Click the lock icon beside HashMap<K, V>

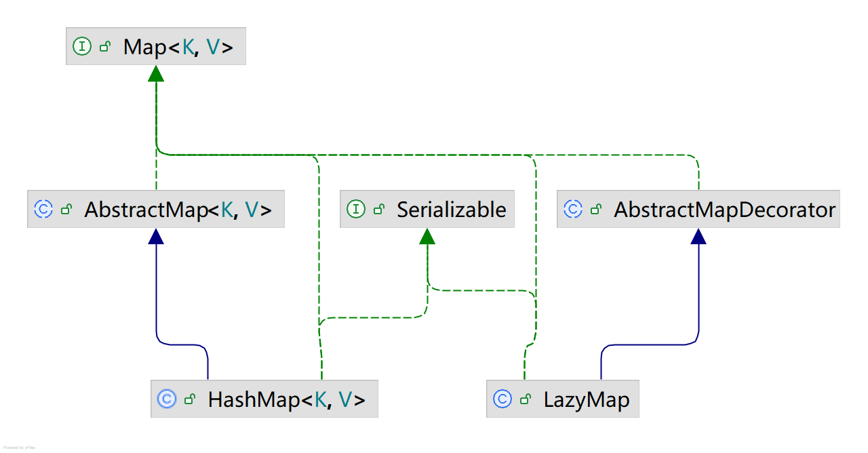click(190, 399)
